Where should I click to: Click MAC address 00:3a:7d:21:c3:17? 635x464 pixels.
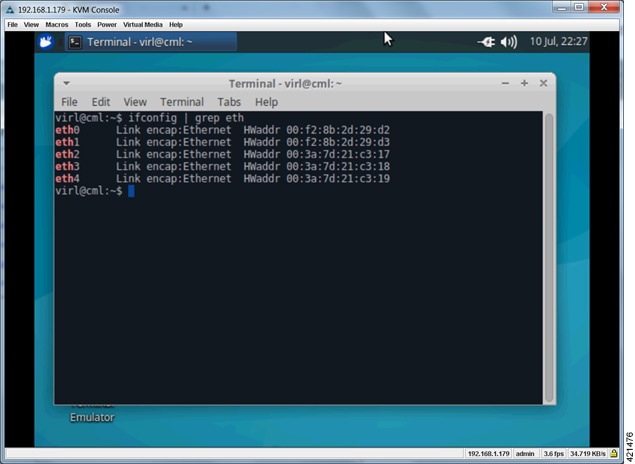click(x=338, y=154)
